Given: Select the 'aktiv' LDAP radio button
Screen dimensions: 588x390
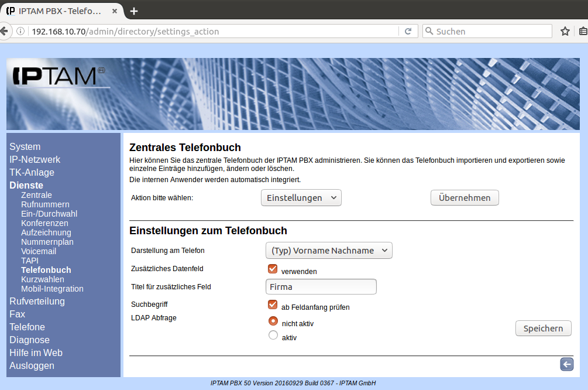Looking at the screenshot, I should (x=273, y=336).
